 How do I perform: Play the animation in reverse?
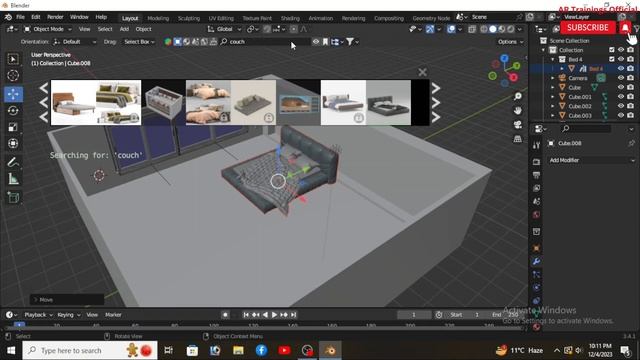[265, 315]
